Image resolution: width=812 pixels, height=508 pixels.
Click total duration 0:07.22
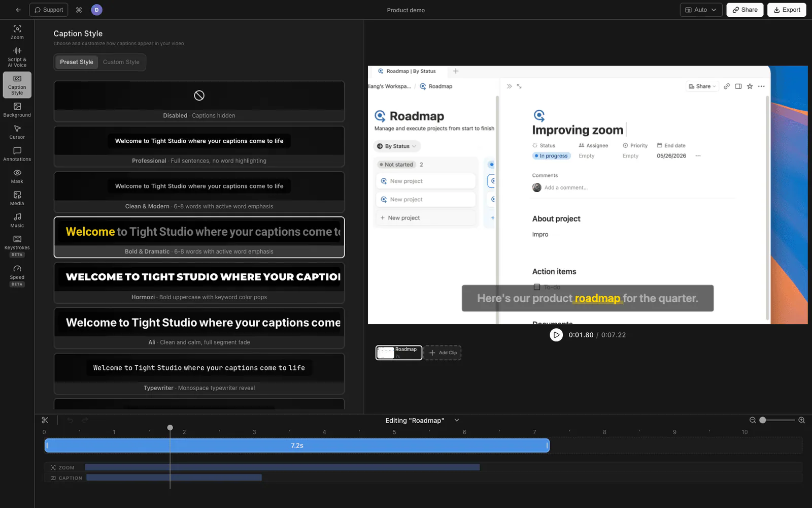(x=614, y=335)
